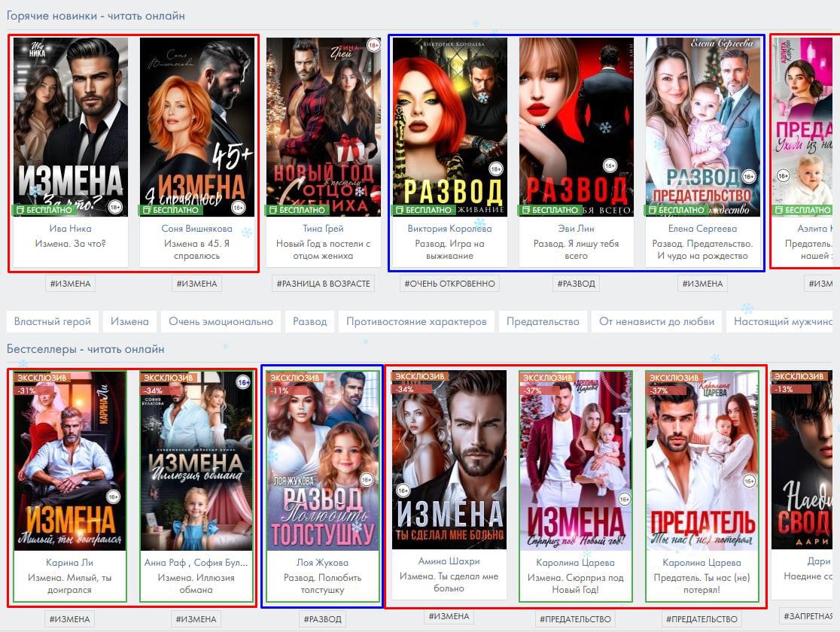The image size is (840, 632).
Task: Click author link Елена Сергеева
Action: [x=702, y=228]
